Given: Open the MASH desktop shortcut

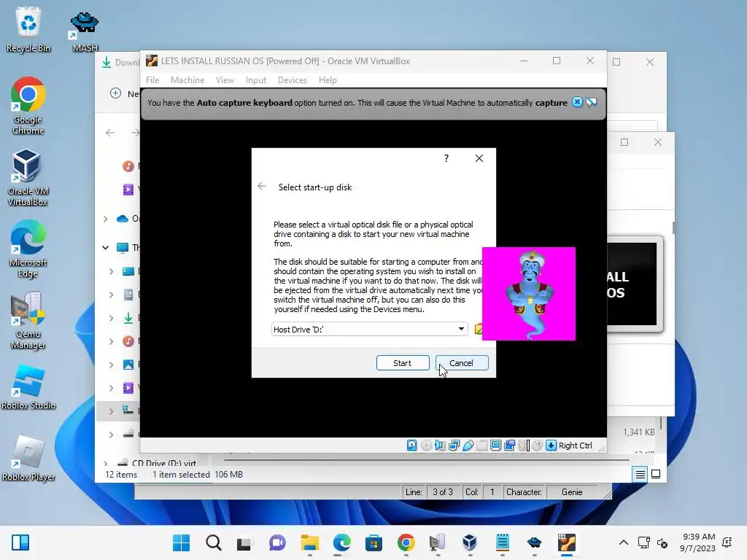Looking at the screenshot, I should click(x=85, y=31).
